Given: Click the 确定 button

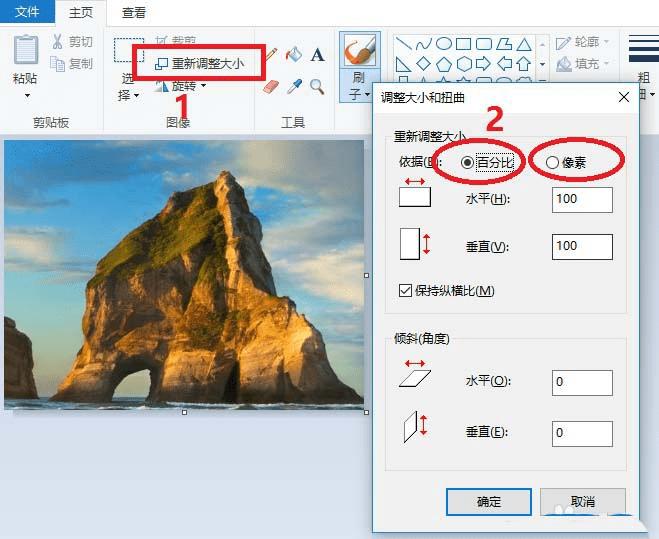Looking at the screenshot, I should click(x=489, y=502).
